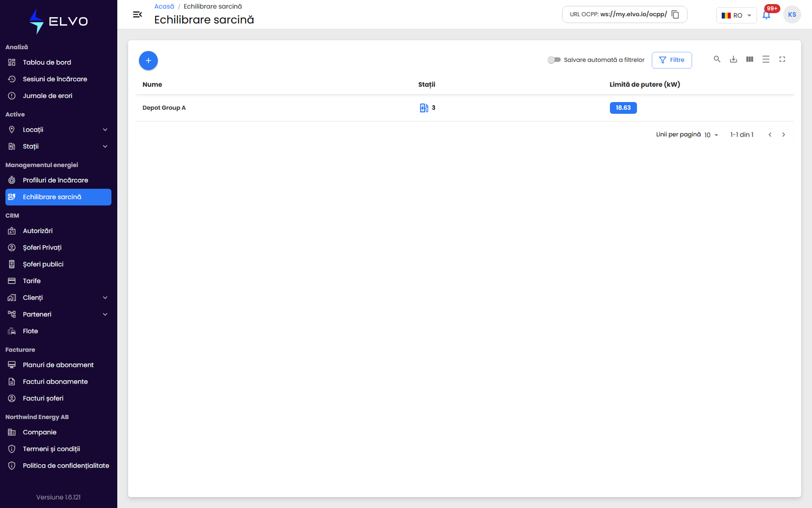Image resolution: width=812 pixels, height=508 pixels.
Task: Open Autorizări page
Action: point(58,231)
